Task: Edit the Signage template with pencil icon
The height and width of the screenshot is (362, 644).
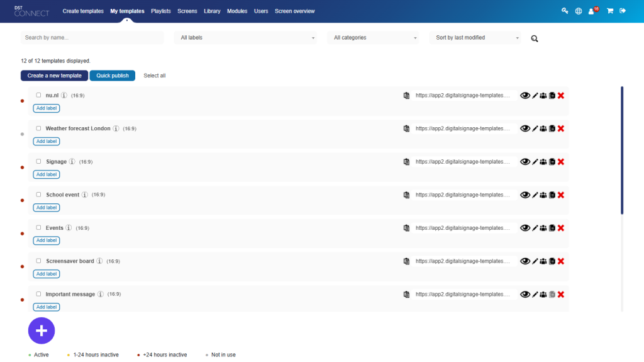Action: (535, 162)
